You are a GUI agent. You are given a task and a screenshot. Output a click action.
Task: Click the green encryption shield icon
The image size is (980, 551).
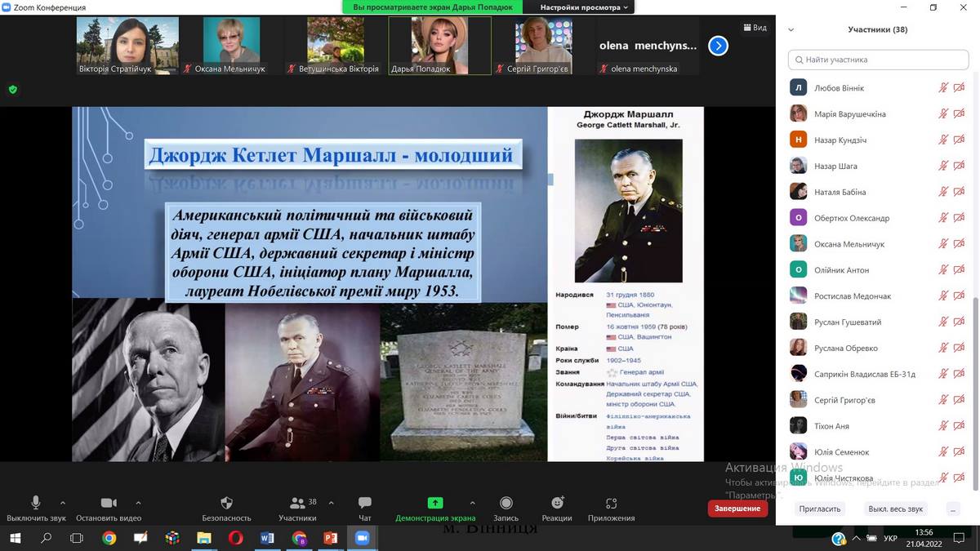[12, 89]
